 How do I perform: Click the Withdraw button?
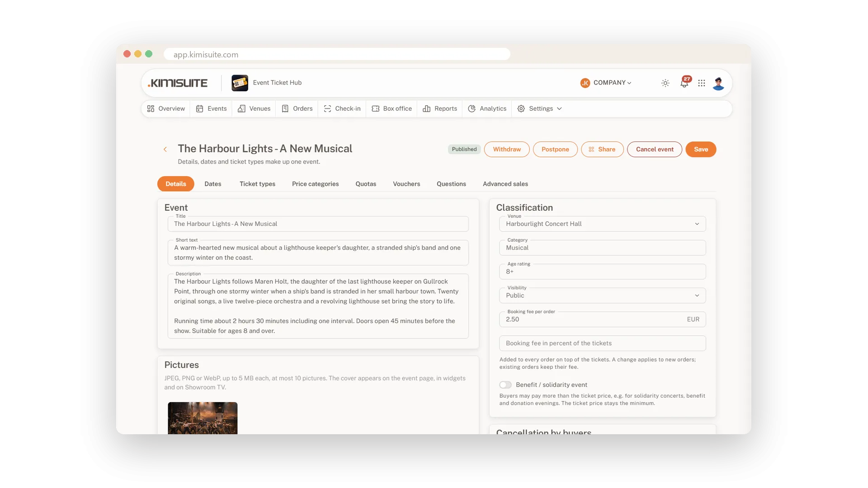[x=507, y=150]
